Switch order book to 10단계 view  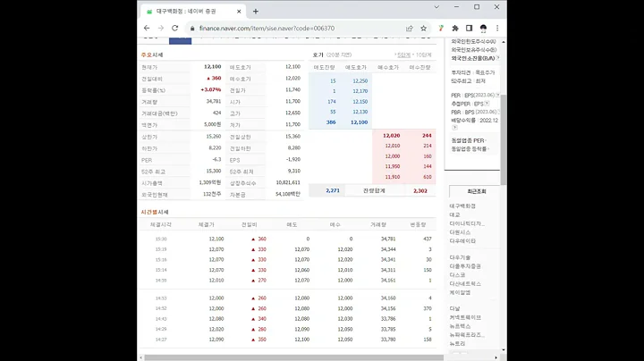pos(423,55)
